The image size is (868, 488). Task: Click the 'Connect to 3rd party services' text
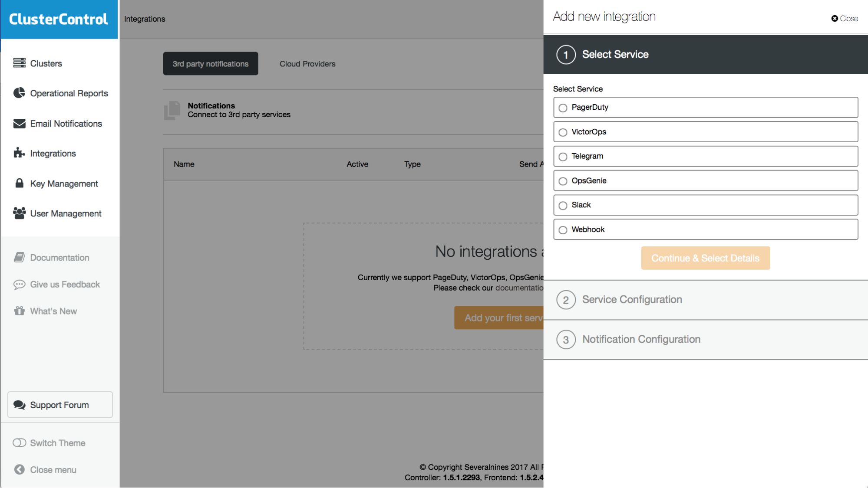pyautogui.click(x=239, y=115)
